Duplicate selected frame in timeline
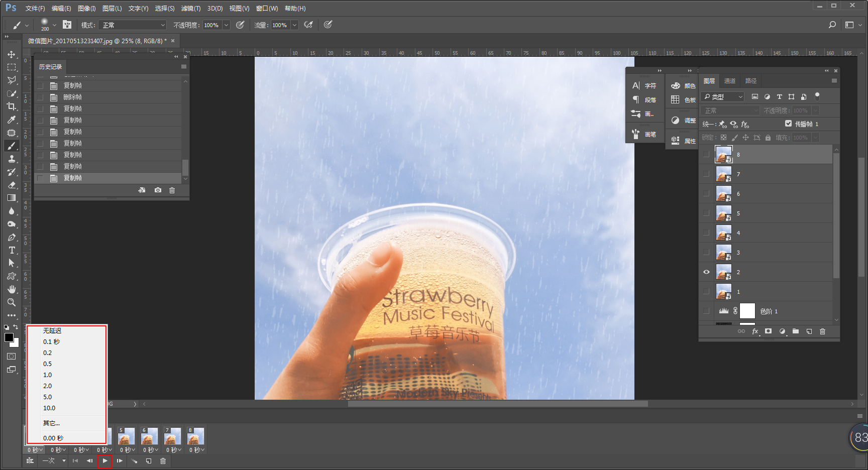Screen dimensions: 868x470 click(x=149, y=461)
